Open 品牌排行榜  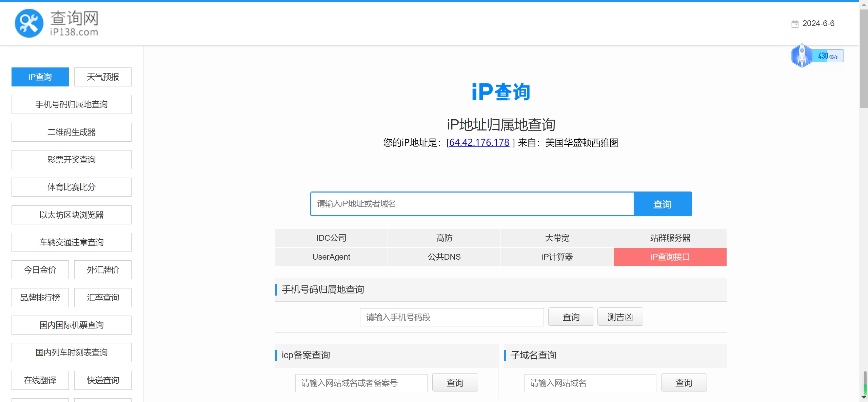pos(40,298)
